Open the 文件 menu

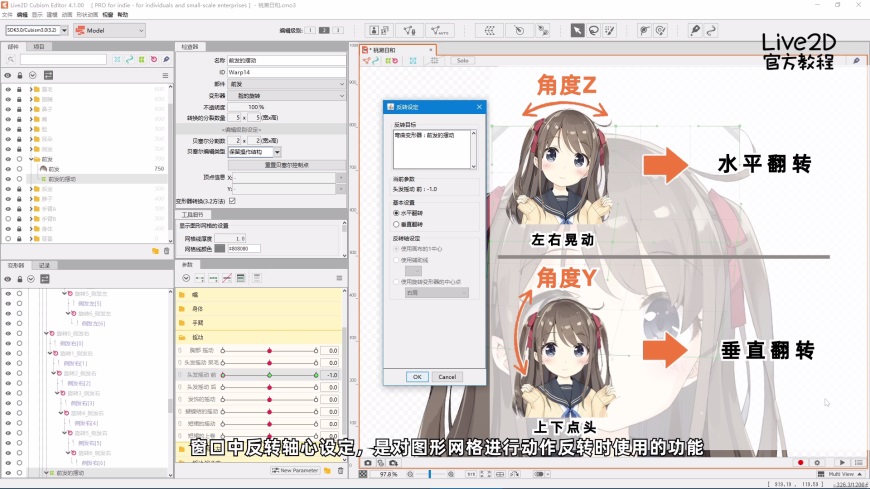pyautogui.click(x=7, y=14)
